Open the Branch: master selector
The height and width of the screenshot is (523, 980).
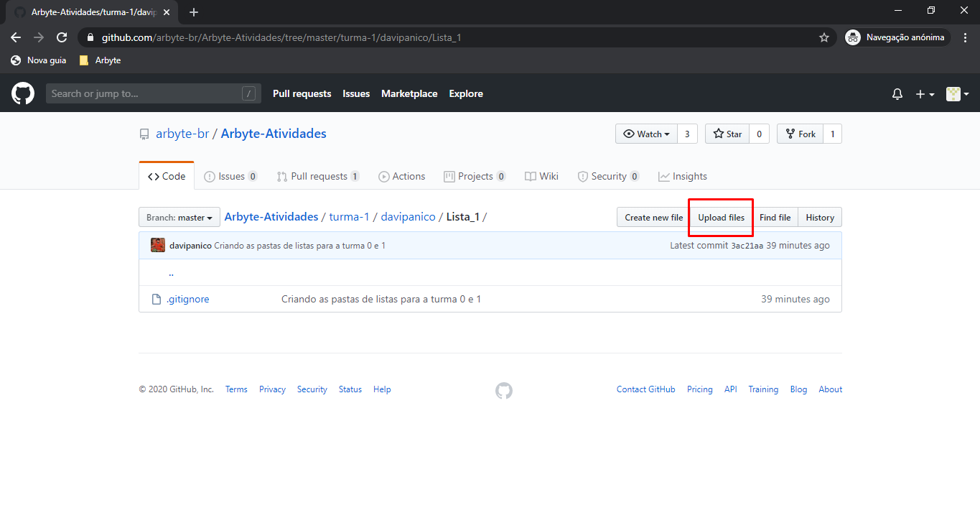[179, 217]
